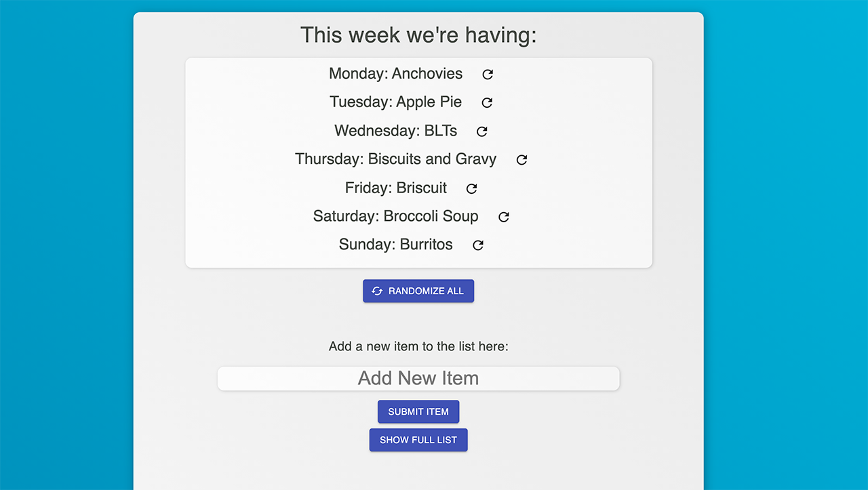
Task: Click the "Wednesday: BLTs" menu line
Action: 395,131
